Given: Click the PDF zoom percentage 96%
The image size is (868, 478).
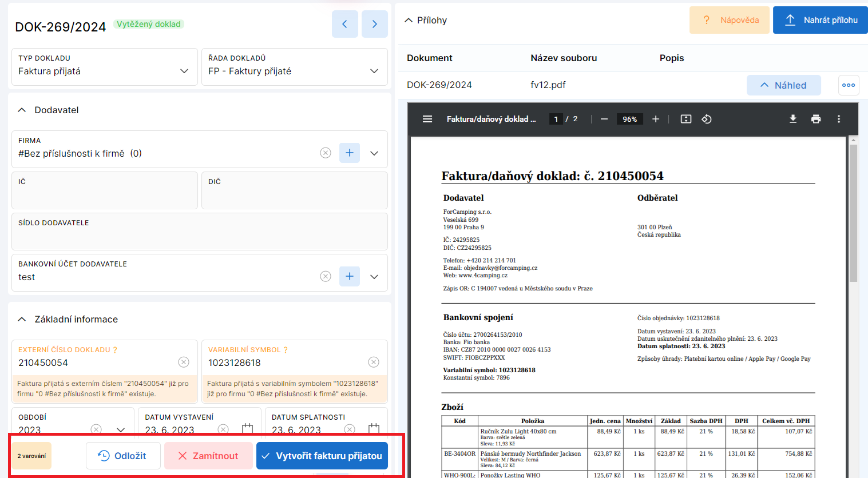Looking at the screenshot, I should [630, 119].
